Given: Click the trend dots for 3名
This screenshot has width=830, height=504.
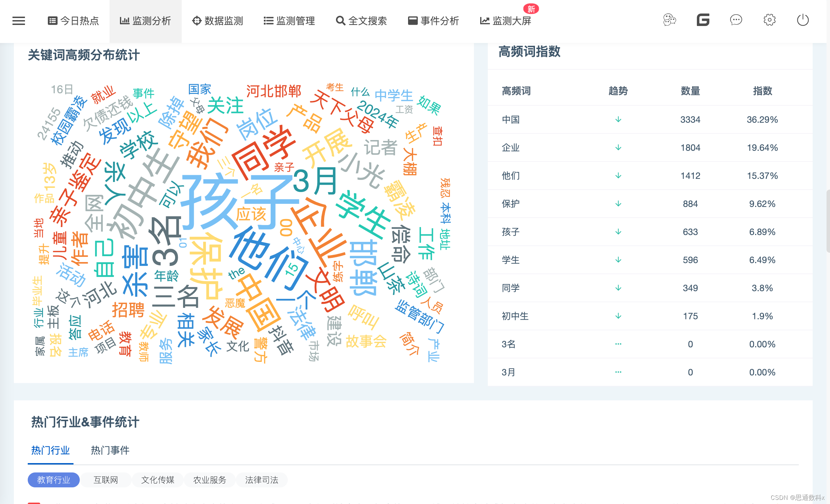Looking at the screenshot, I should coord(618,344).
